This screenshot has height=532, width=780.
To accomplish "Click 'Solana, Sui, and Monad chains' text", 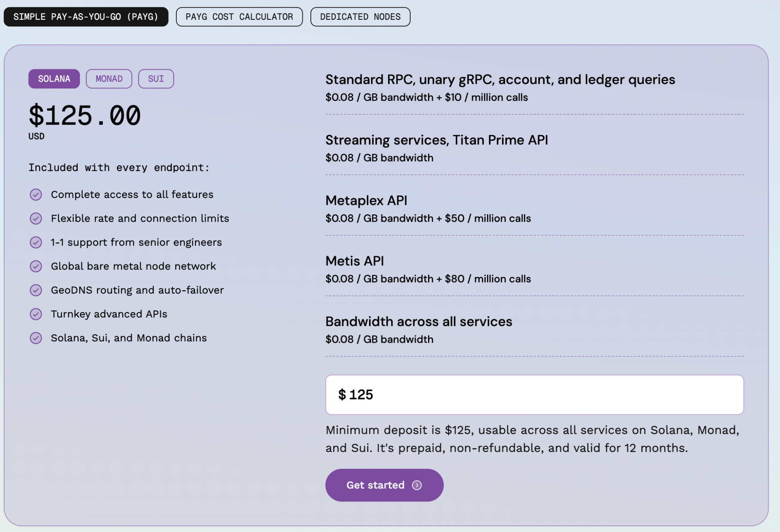I will click(129, 338).
